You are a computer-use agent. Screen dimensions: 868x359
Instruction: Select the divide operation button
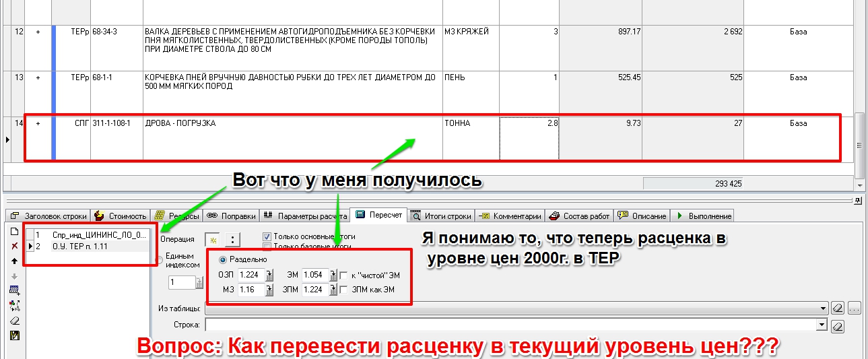[231, 239]
